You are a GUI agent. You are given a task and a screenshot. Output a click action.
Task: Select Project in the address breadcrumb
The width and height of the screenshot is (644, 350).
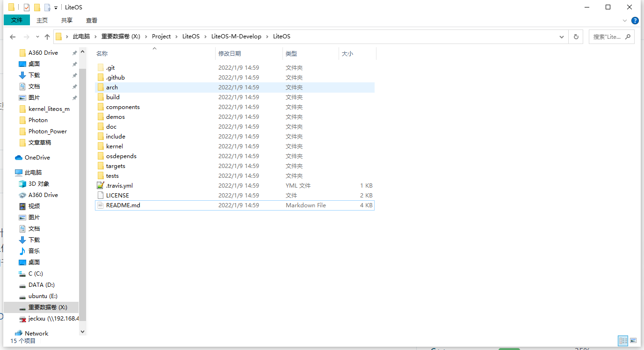(161, 36)
